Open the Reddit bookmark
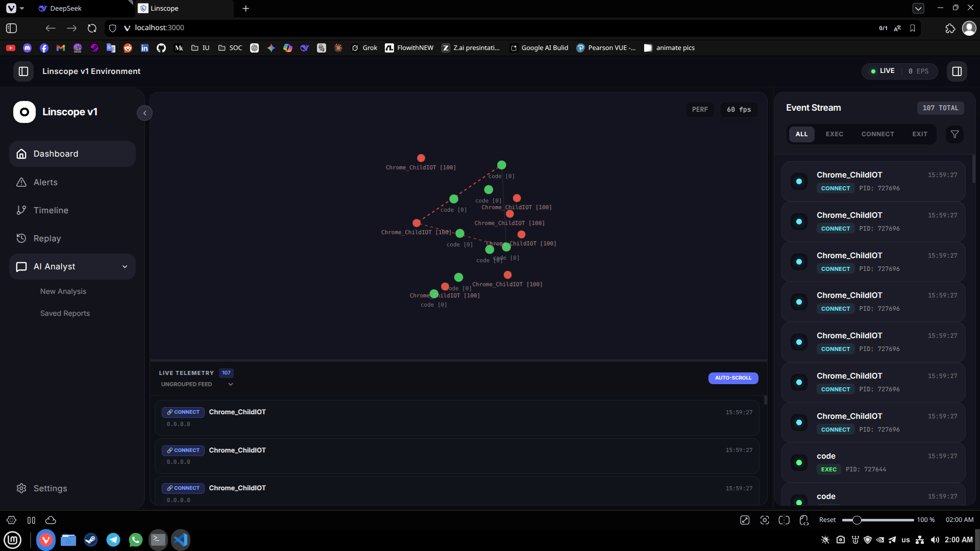This screenshot has height=551, width=980. (128, 48)
